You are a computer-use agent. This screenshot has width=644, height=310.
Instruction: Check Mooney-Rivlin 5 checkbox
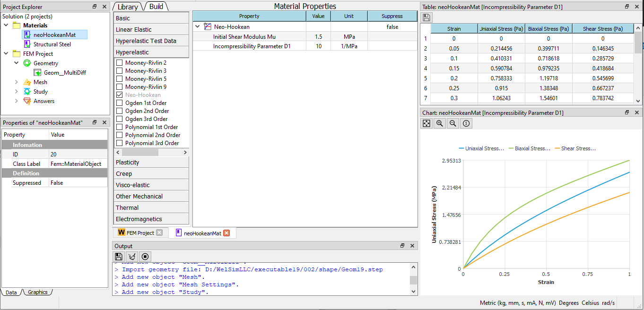tap(119, 79)
